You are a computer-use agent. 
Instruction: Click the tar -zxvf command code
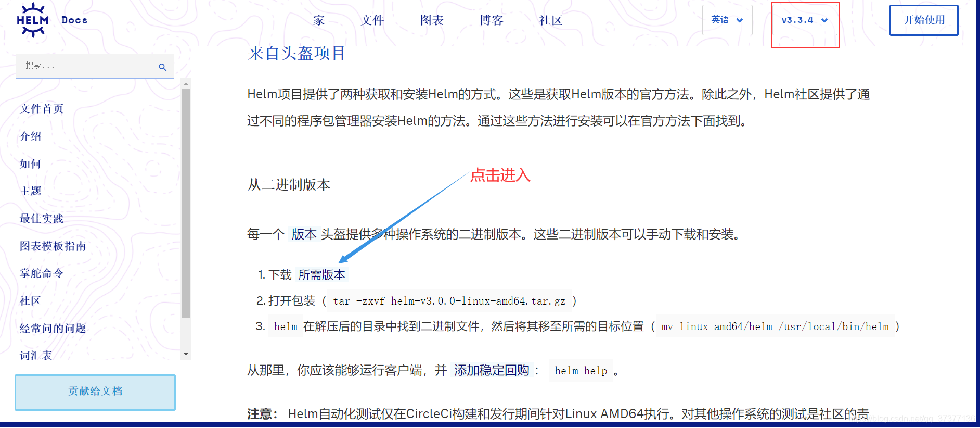coord(449,301)
